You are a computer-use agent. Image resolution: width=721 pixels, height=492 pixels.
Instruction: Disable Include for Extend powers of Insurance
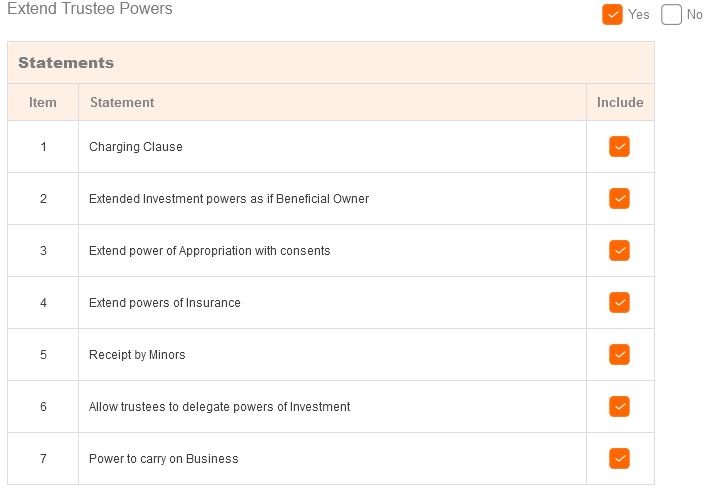pyautogui.click(x=619, y=303)
